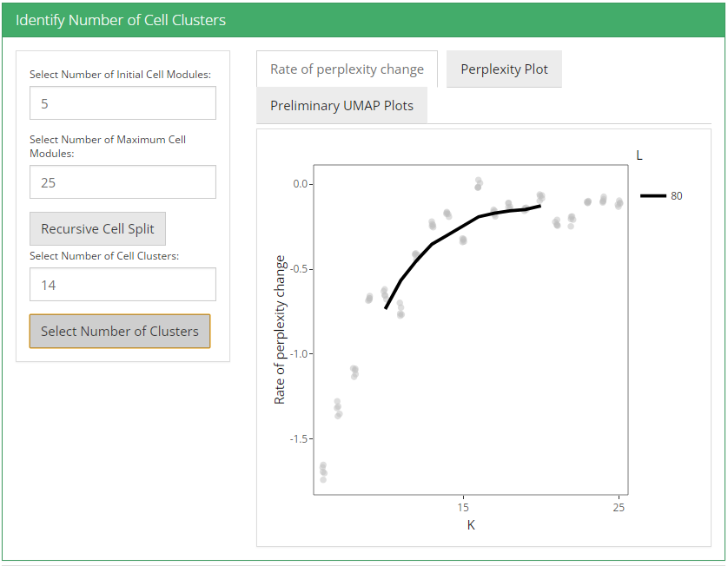Click the legend title L
Viewport: 728px width, 566px height.
(639, 155)
